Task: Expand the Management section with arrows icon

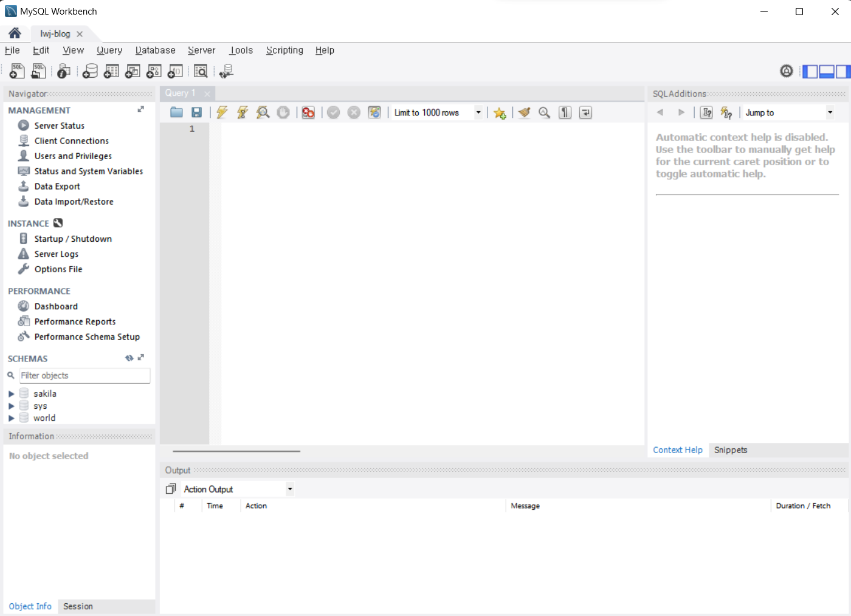Action: 141,109
